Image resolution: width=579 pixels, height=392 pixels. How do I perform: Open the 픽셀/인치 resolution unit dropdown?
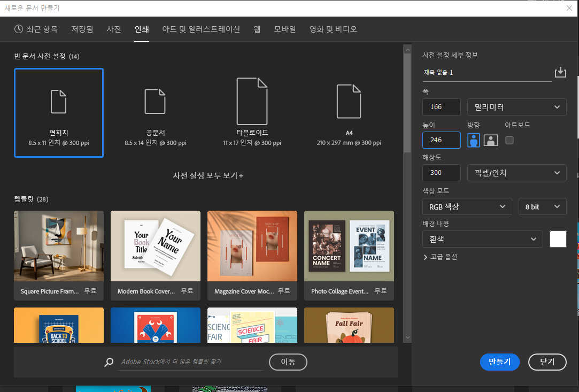pos(516,173)
